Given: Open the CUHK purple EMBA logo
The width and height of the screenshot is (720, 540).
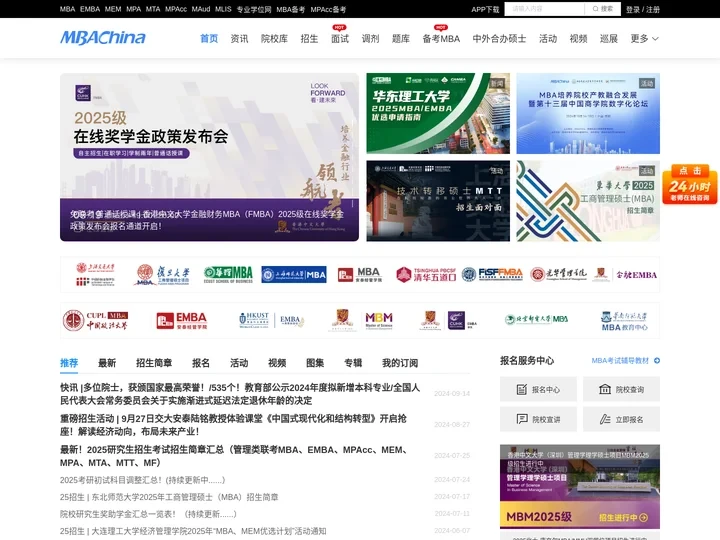Looking at the screenshot, I should tap(449, 320).
